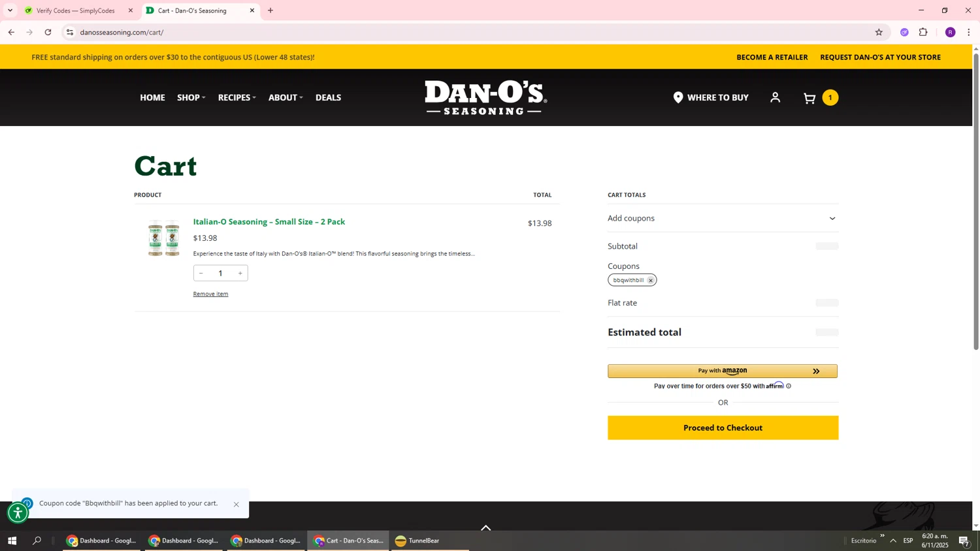The height and width of the screenshot is (551, 980).
Task: Click the Remove item link
Action: coord(210,294)
